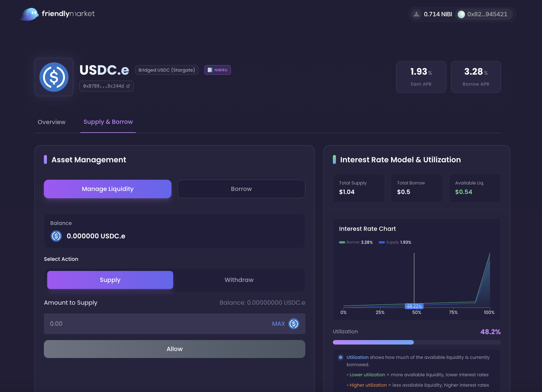Screen dimensions: 542x392
Task: Open the Overview tab
Action: pos(51,122)
